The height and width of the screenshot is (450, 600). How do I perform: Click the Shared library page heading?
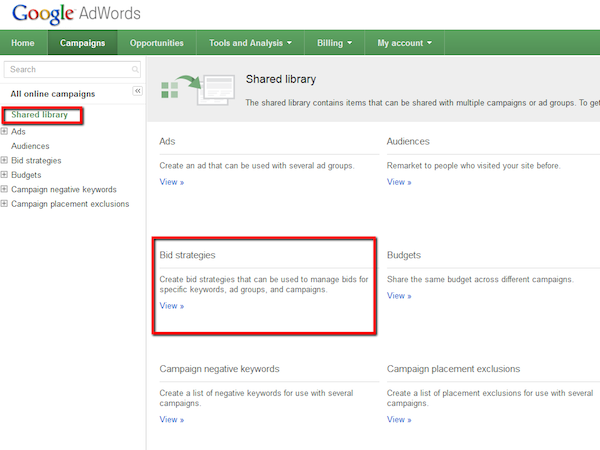[x=281, y=79]
